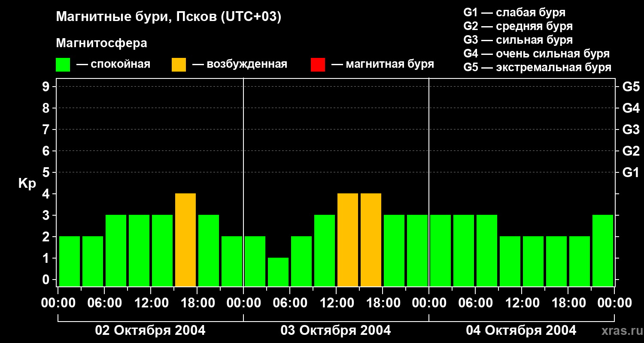Click the G2 label on right axis
The width and height of the screenshot is (644, 343).
(x=631, y=151)
